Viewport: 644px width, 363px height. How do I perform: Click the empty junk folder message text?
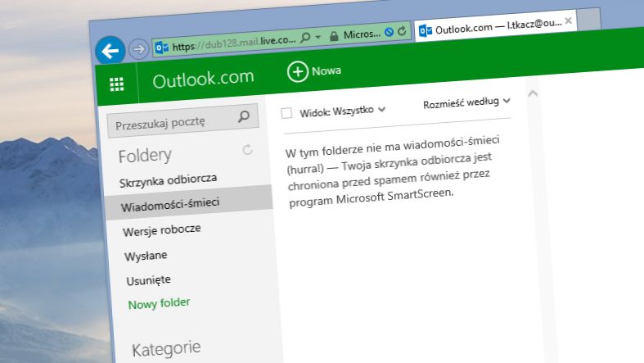point(392,171)
